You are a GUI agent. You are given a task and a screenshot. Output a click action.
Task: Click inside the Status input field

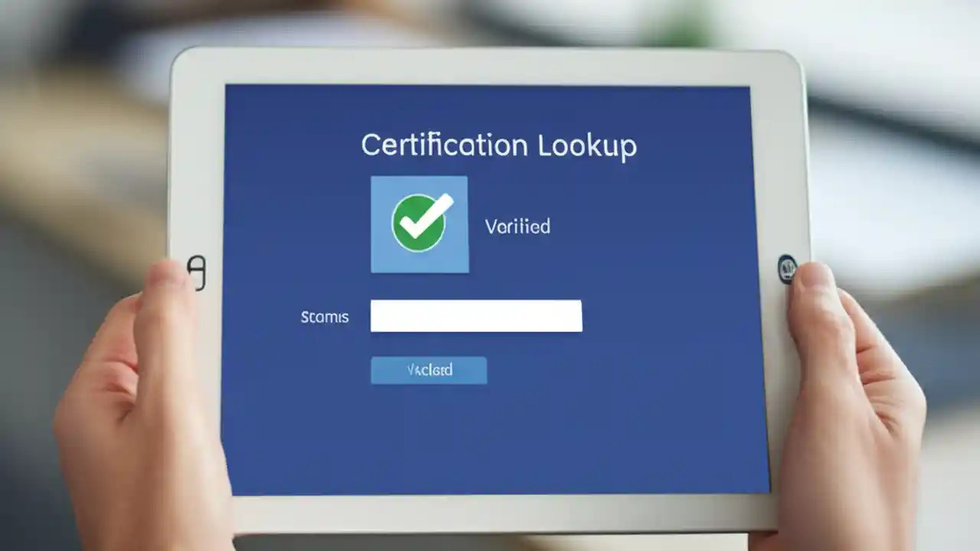coord(476,315)
